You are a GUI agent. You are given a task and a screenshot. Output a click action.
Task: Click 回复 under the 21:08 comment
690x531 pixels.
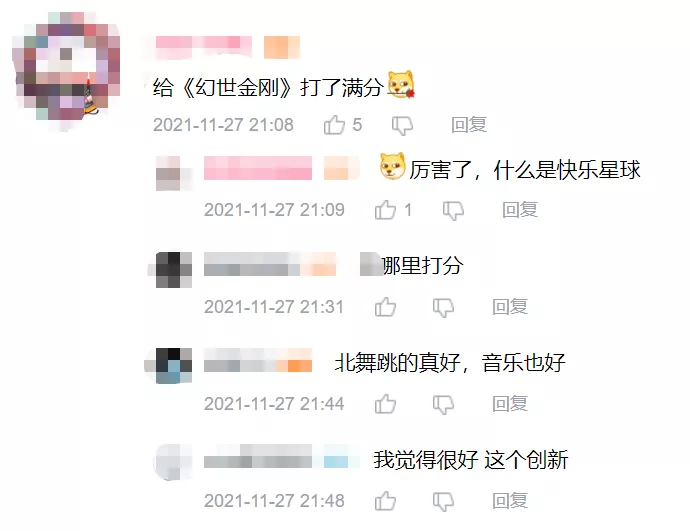point(469,125)
